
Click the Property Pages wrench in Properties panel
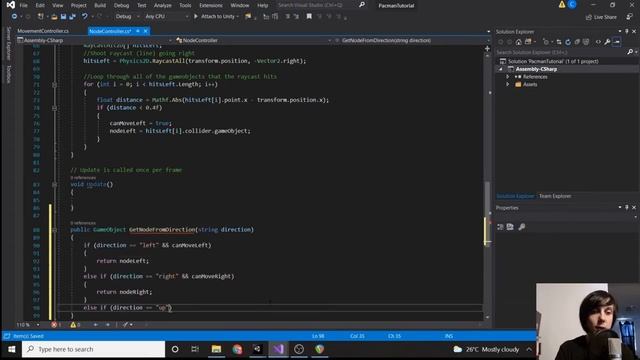[x=522, y=227]
